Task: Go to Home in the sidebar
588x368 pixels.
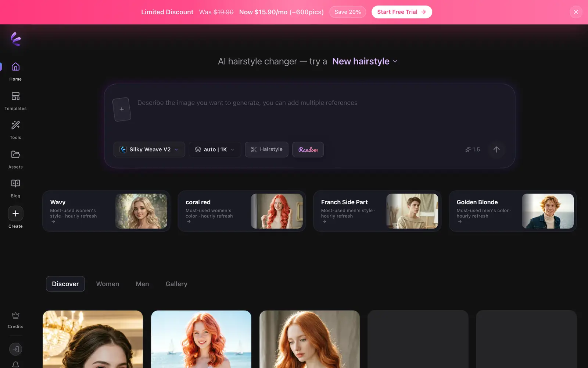Action: (x=15, y=71)
